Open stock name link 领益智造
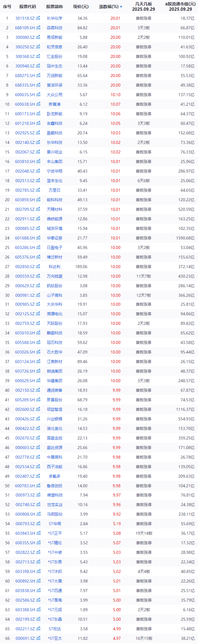This screenshot has width=198, height=644. pos(55,409)
